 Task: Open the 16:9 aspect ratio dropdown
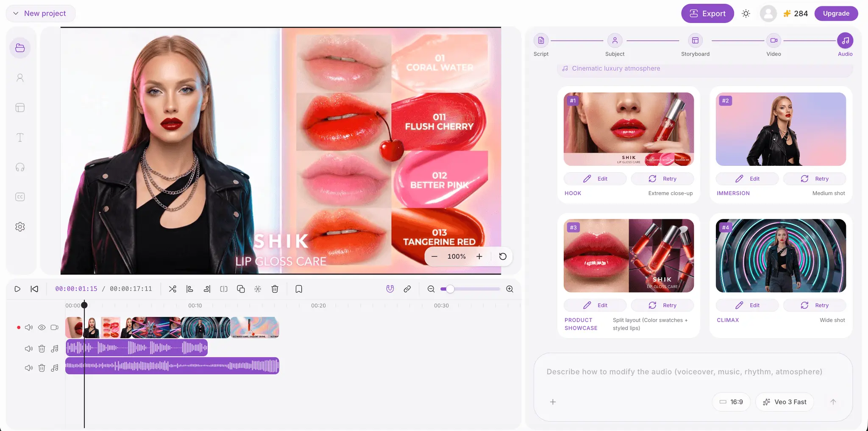(731, 402)
